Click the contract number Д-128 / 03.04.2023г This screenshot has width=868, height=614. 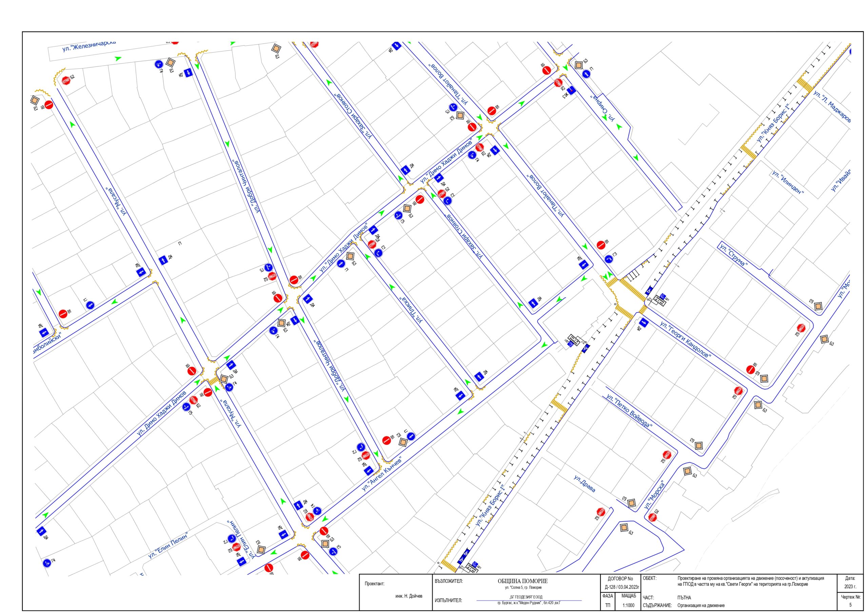tap(622, 587)
